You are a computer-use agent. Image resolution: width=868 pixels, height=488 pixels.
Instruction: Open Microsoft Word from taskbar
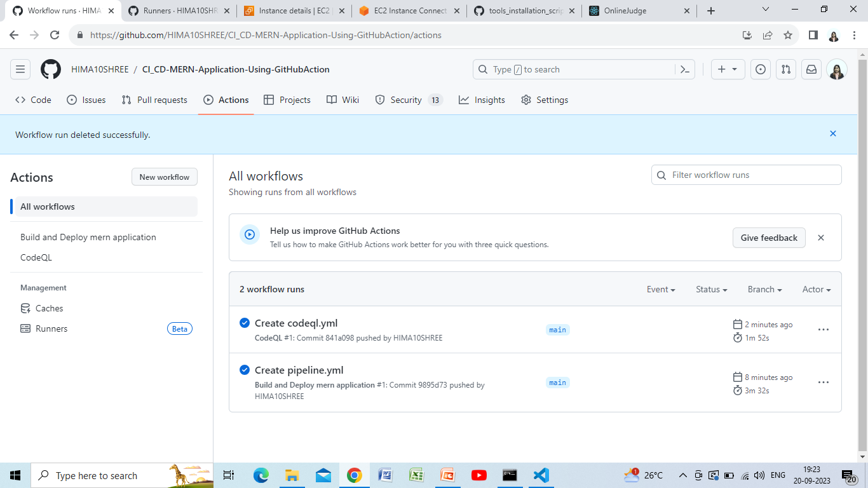[x=385, y=475]
